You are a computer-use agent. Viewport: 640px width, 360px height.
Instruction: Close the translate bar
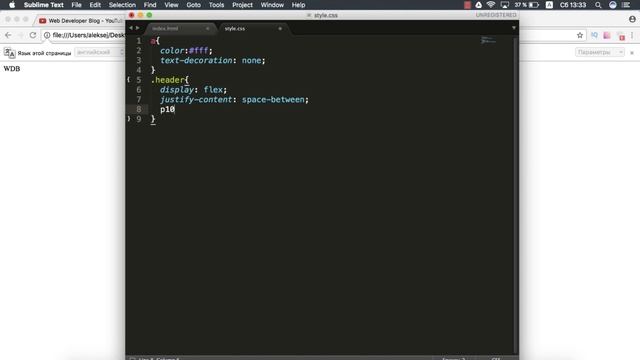(632, 53)
